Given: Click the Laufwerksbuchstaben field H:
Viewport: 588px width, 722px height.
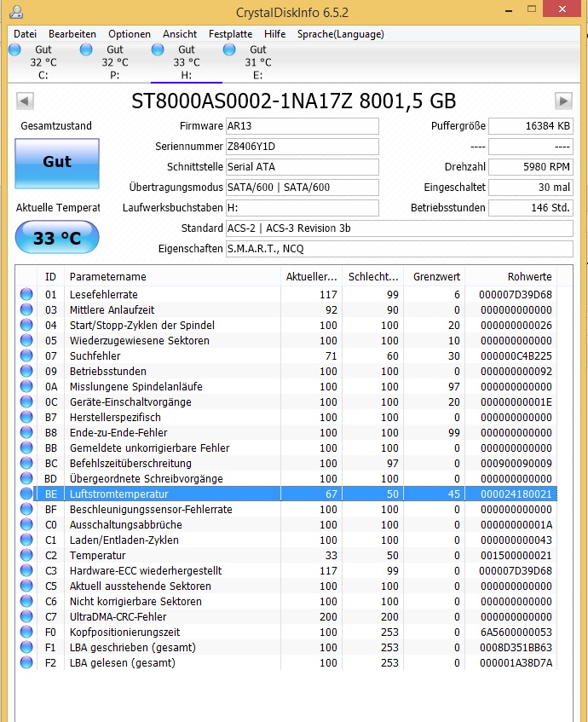Looking at the screenshot, I should [302, 208].
